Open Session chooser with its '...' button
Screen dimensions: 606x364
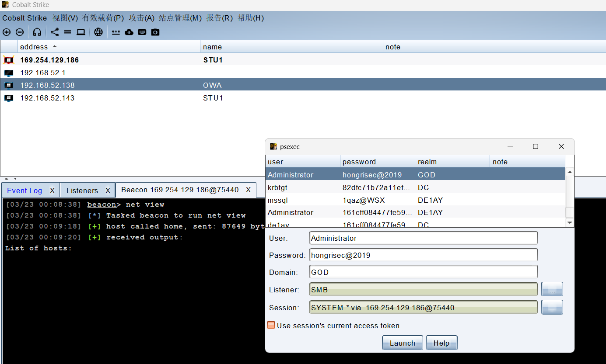click(552, 307)
